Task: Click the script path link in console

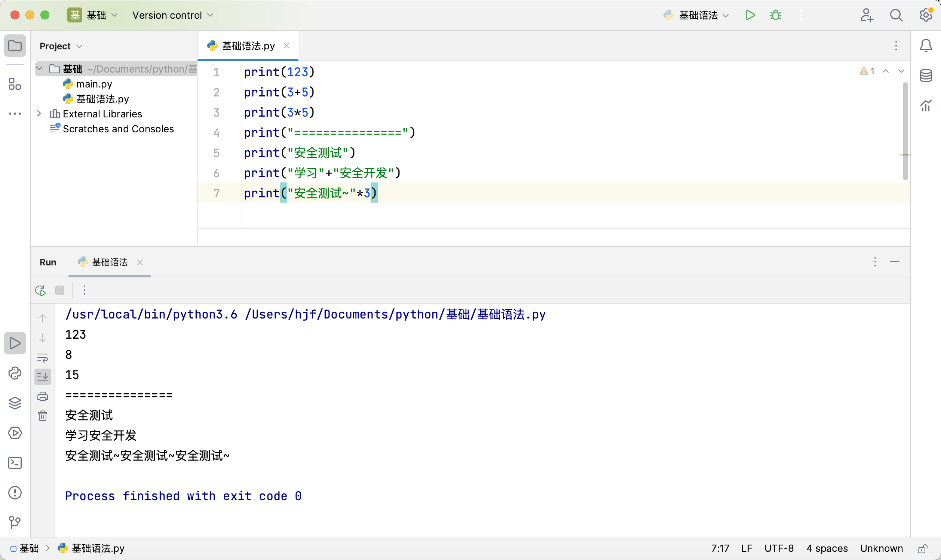Action: pos(395,314)
